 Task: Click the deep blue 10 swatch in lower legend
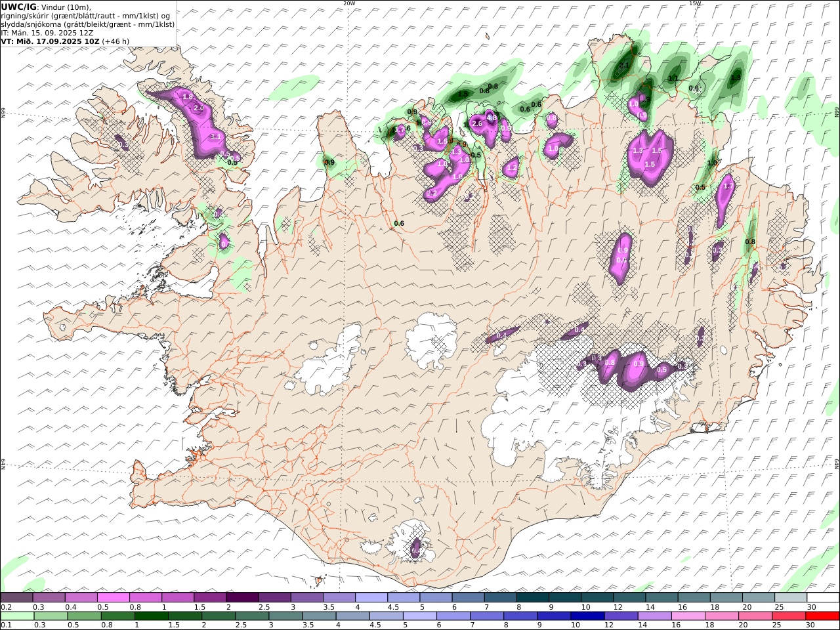point(587,616)
